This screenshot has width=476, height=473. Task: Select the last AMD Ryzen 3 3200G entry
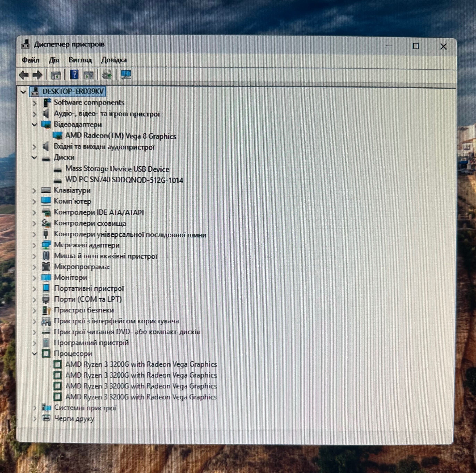[x=141, y=397]
